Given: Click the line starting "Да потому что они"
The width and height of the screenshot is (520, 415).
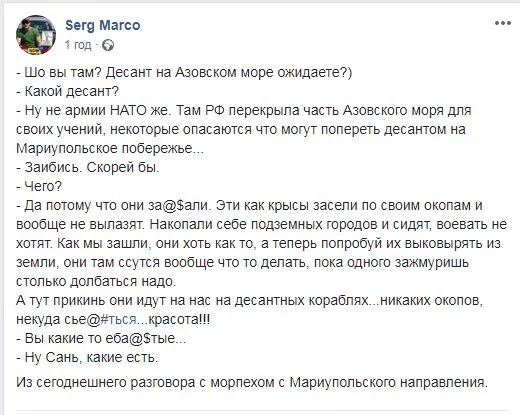Looking at the screenshot, I should (x=249, y=205).
